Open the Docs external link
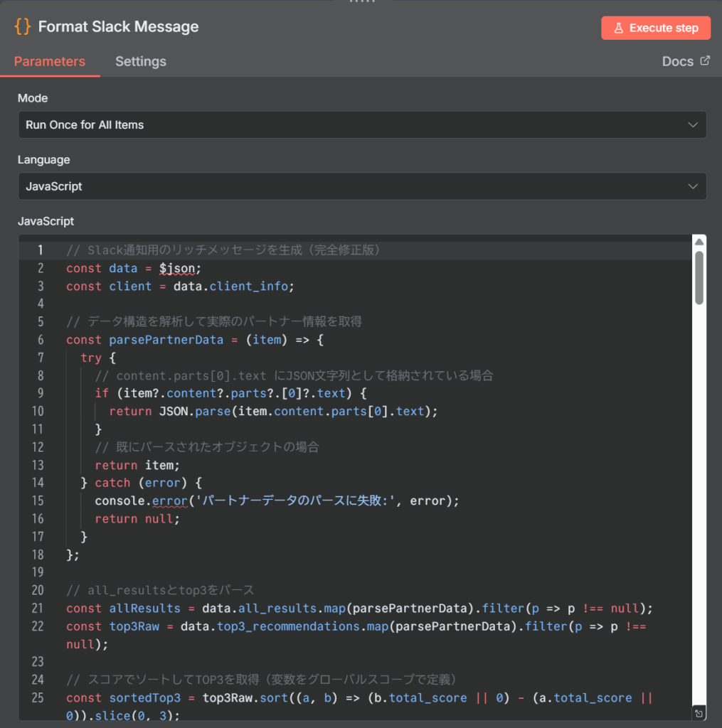 coord(686,61)
